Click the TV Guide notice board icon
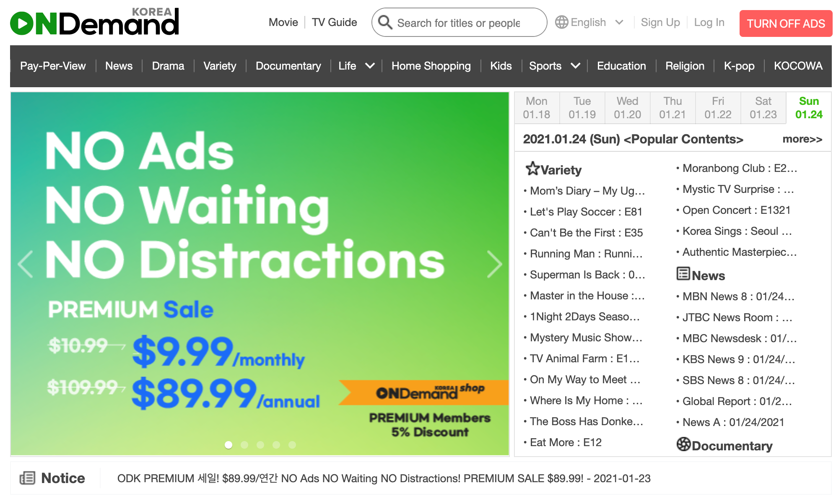Viewport: 836px width, 504px height. pos(29,477)
